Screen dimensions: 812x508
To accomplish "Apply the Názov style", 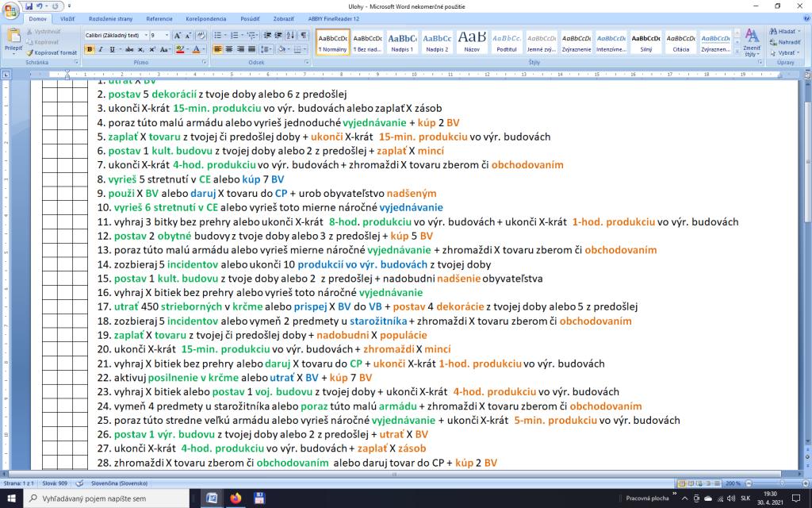I will tap(472, 42).
